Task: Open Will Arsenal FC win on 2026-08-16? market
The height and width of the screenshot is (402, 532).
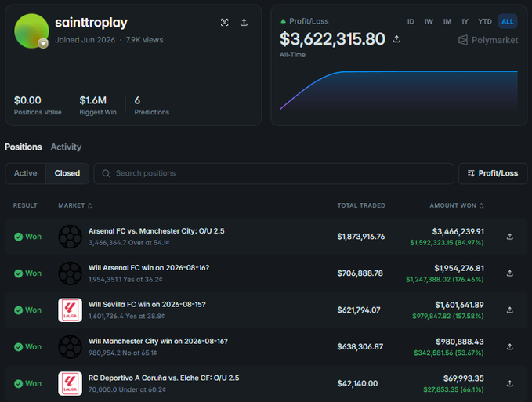Action: (149, 268)
